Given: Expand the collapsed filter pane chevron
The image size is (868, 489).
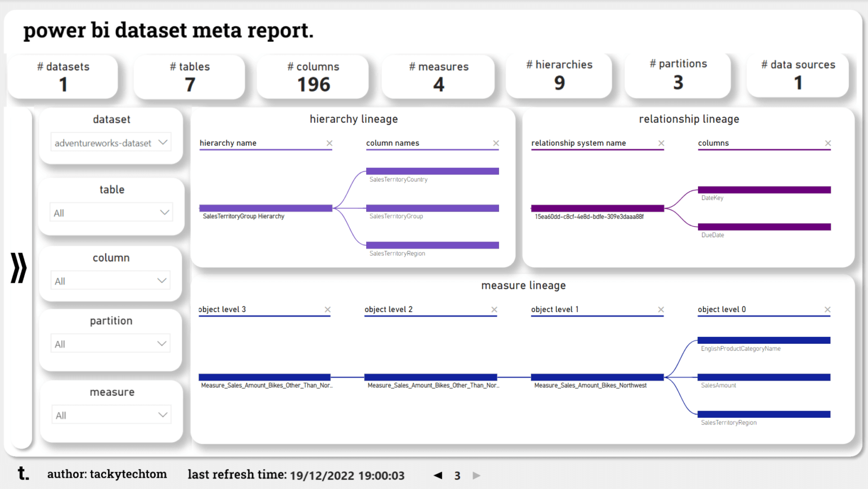Looking at the screenshot, I should (x=19, y=269).
